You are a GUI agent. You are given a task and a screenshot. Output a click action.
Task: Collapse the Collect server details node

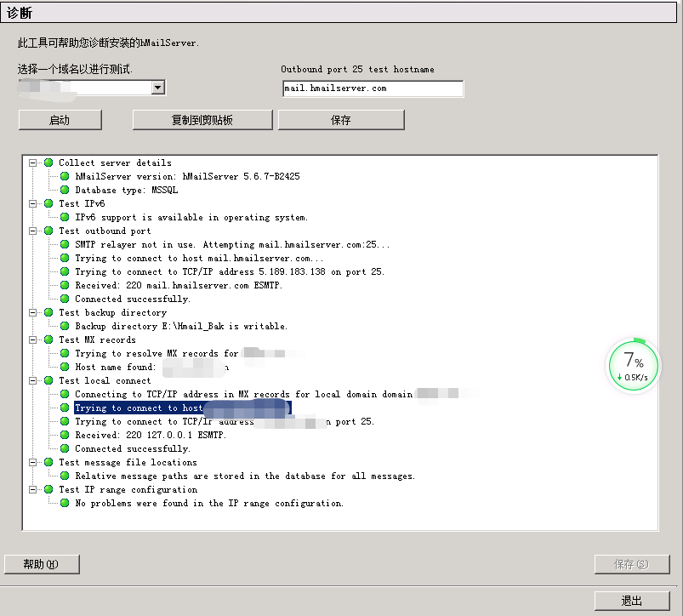(33, 163)
